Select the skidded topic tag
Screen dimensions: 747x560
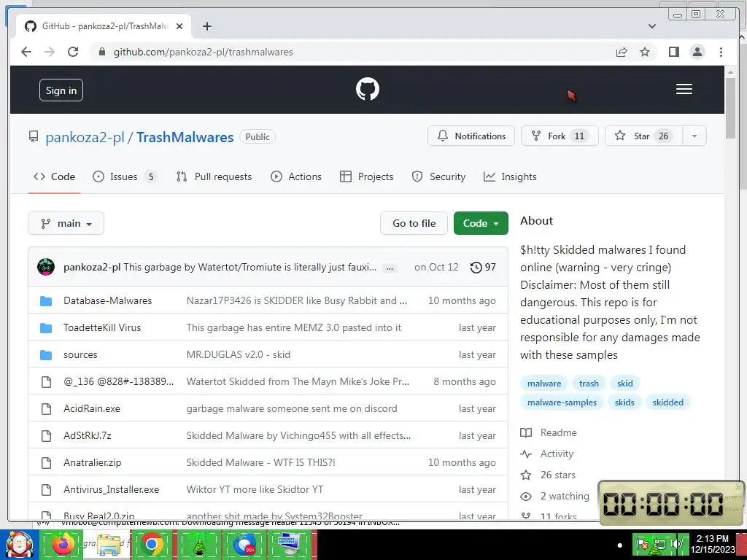coord(667,402)
